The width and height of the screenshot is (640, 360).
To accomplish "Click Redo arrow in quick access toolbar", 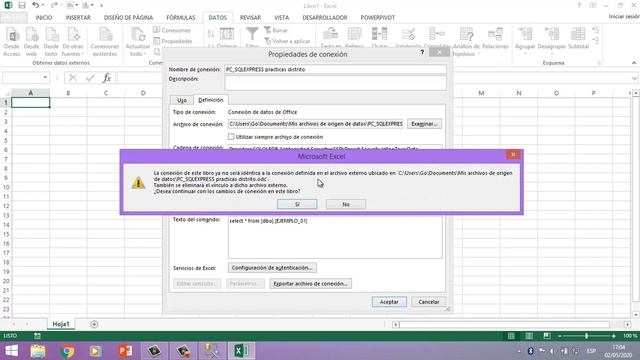I will tap(54, 5).
